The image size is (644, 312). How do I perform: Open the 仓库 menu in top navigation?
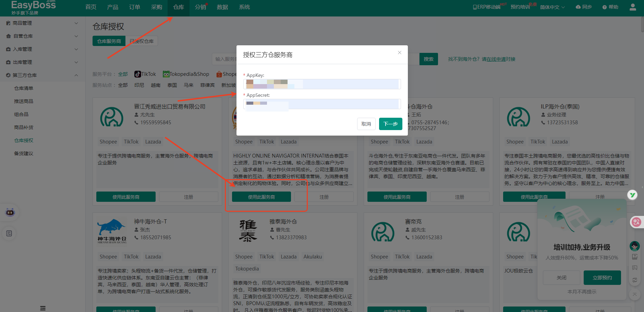point(178,7)
